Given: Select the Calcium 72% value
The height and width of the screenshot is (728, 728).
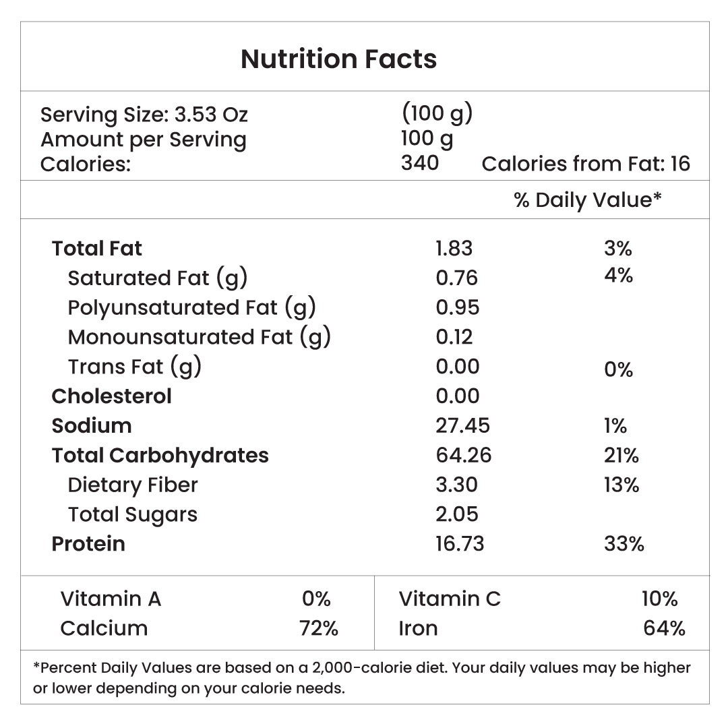Looking at the screenshot, I should coord(318,628).
